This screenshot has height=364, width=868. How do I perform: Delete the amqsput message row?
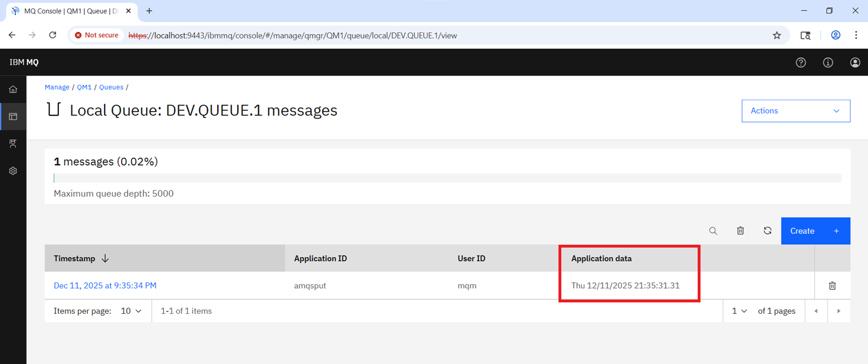coord(832,286)
